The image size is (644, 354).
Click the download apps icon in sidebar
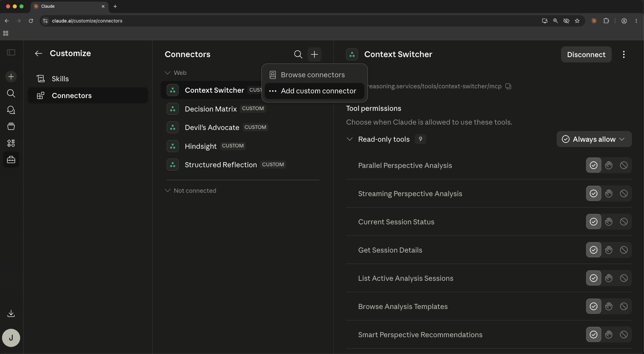(11, 313)
